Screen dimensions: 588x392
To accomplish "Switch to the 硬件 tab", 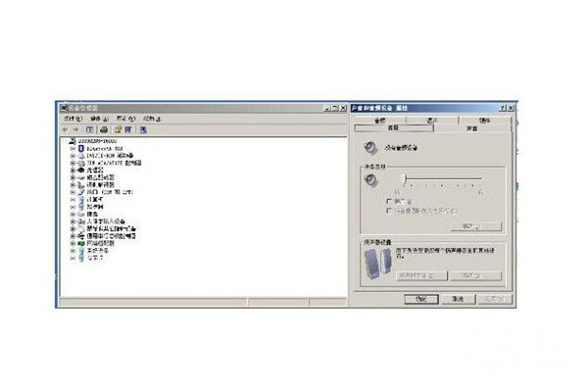I will 484,121.
